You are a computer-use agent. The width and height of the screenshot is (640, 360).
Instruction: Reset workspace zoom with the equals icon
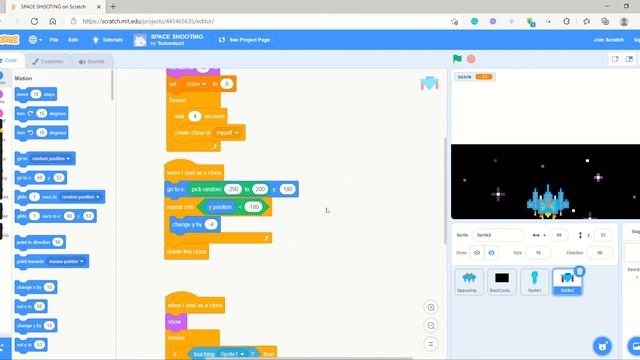coord(431,344)
